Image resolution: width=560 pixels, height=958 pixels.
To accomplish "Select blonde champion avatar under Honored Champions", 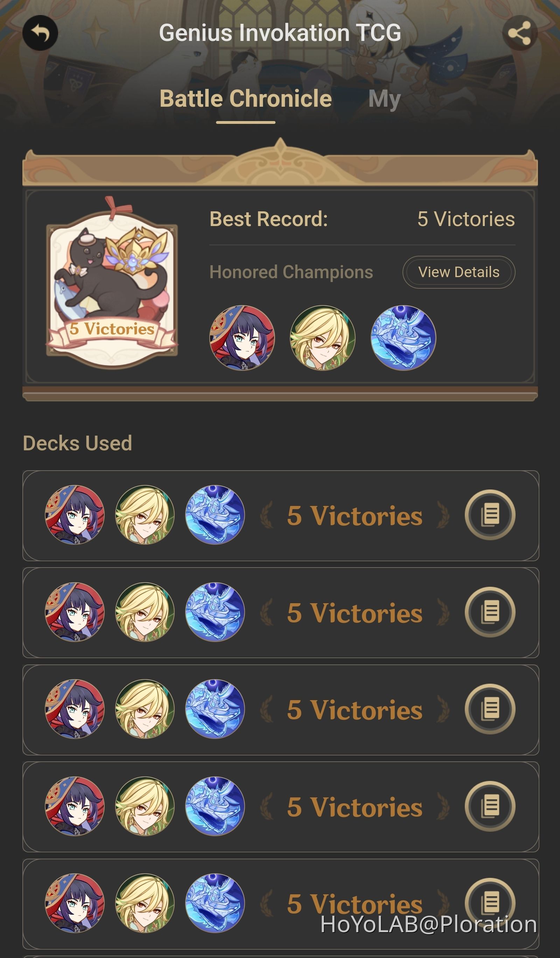I will (322, 338).
